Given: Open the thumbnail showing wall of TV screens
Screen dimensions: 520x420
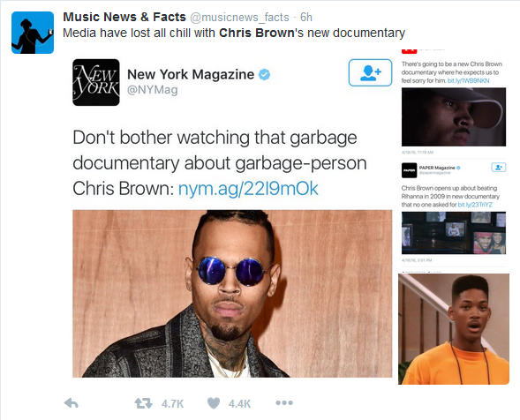Looking at the screenshot, I should click(x=454, y=233).
